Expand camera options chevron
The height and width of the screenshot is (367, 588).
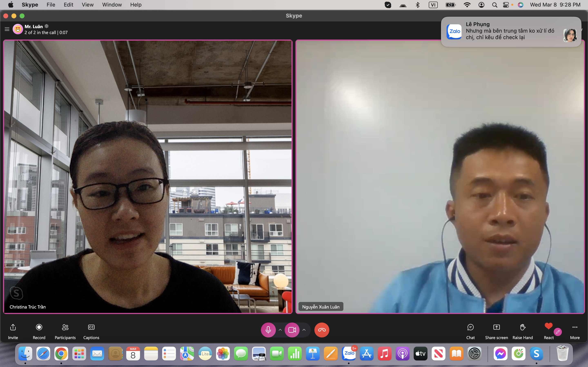pos(304,330)
